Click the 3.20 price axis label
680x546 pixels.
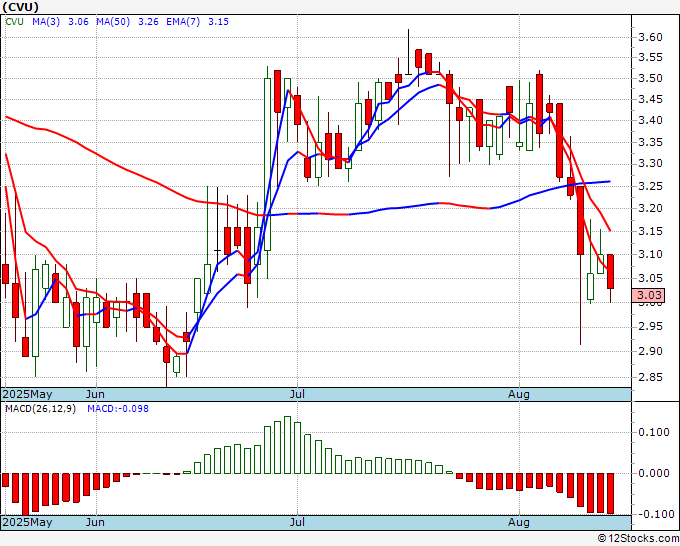[x=651, y=208]
